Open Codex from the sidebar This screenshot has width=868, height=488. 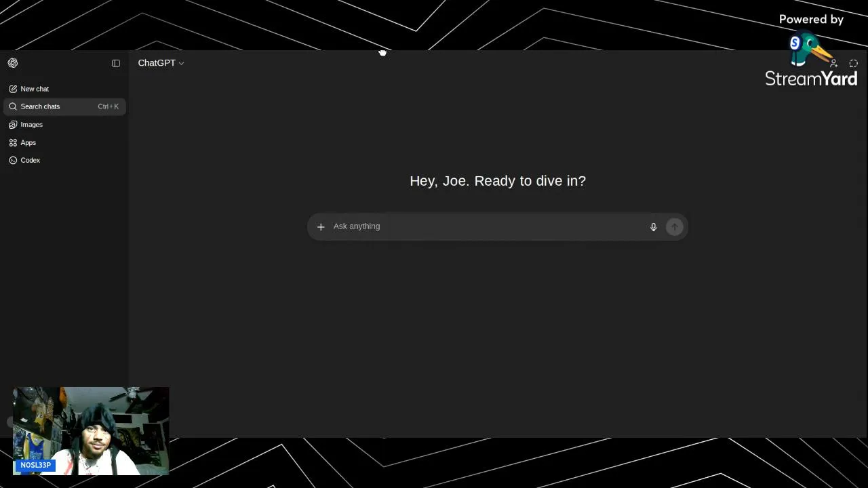pyautogui.click(x=64, y=160)
